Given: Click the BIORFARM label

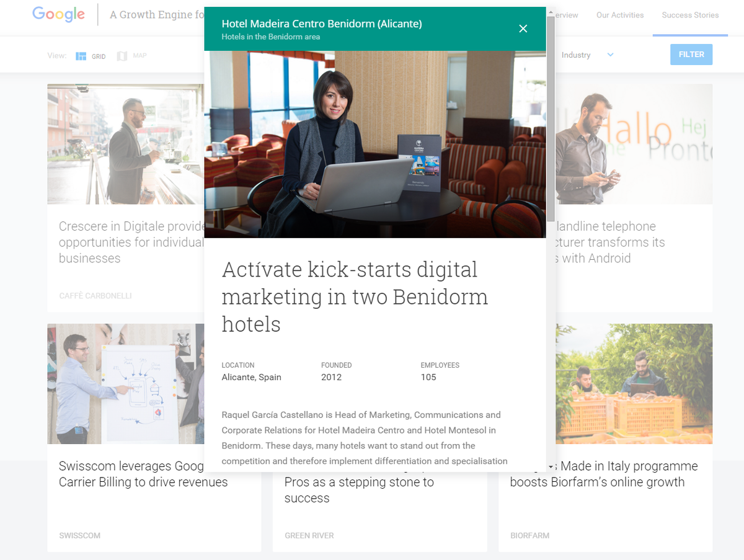Looking at the screenshot, I should click(530, 535).
